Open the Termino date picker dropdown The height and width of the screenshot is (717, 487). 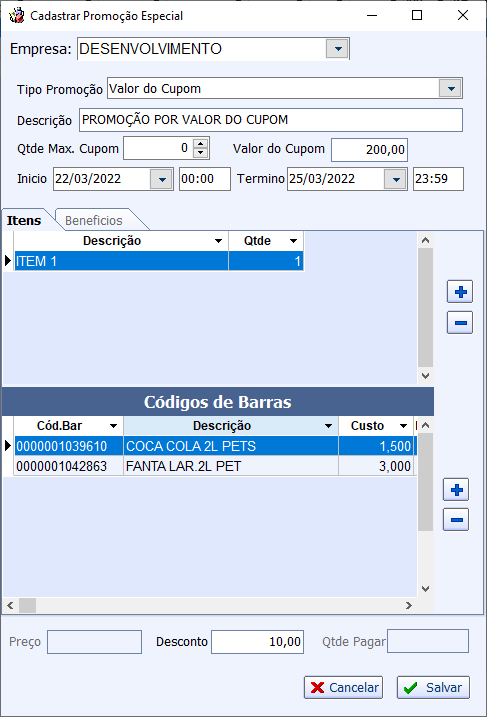[396, 179]
